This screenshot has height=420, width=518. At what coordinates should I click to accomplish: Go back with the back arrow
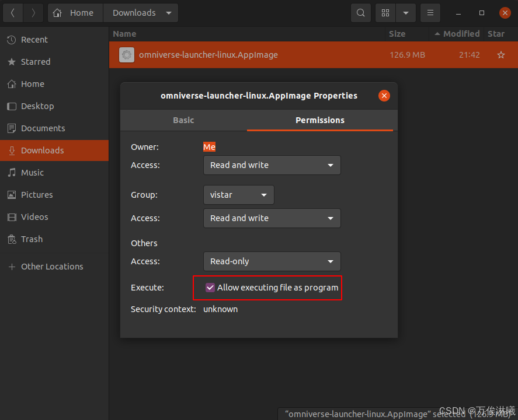pos(13,13)
